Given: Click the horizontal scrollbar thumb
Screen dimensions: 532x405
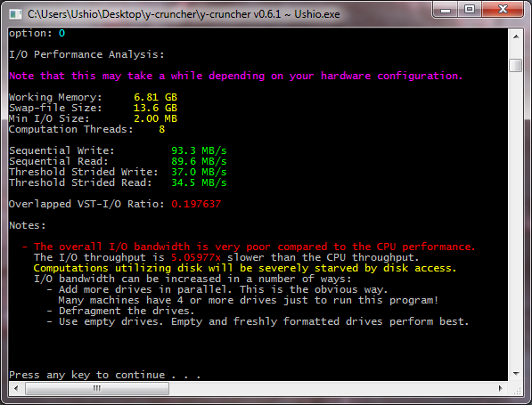Looking at the screenshot, I should (x=97, y=388).
